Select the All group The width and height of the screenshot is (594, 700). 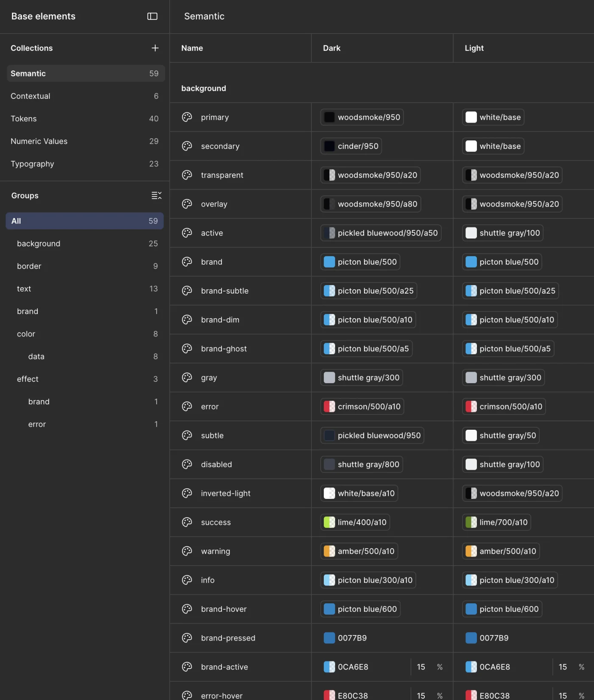click(x=85, y=221)
